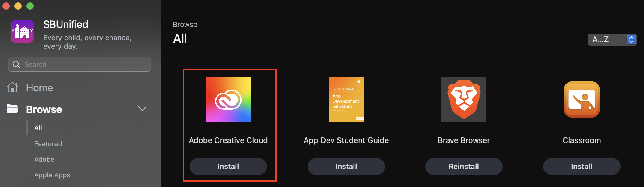
Task: Go to Home in sidebar
Action: (39, 88)
